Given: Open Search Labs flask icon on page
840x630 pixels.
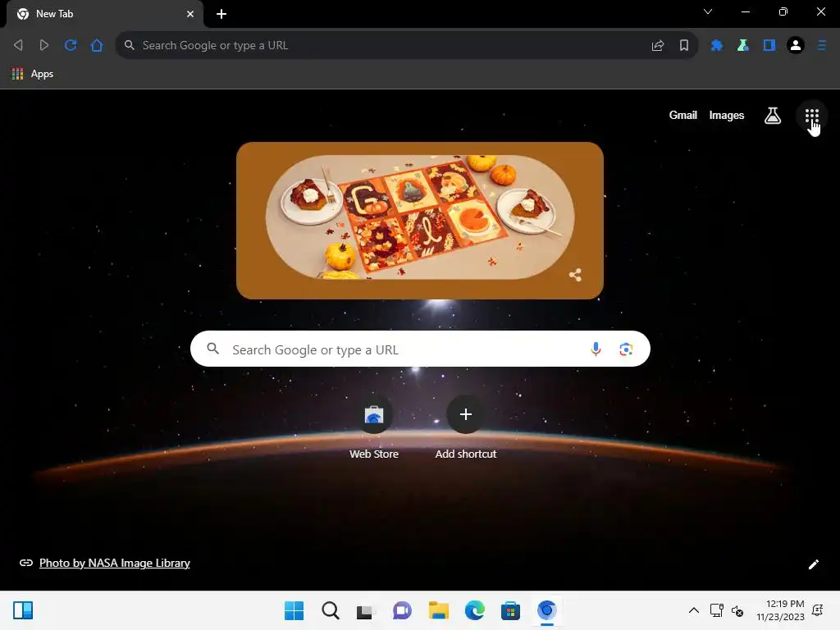Looking at the screenshot, I should tap(773, 115).
